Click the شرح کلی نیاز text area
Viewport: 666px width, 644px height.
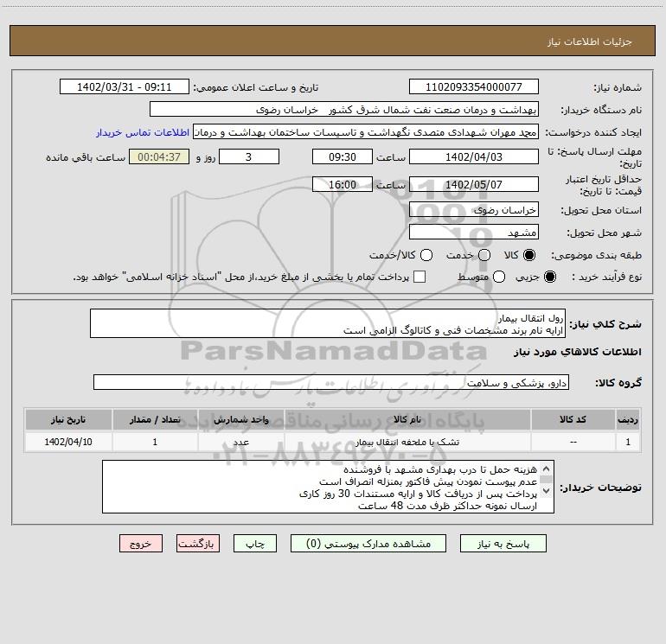point(328,323)
